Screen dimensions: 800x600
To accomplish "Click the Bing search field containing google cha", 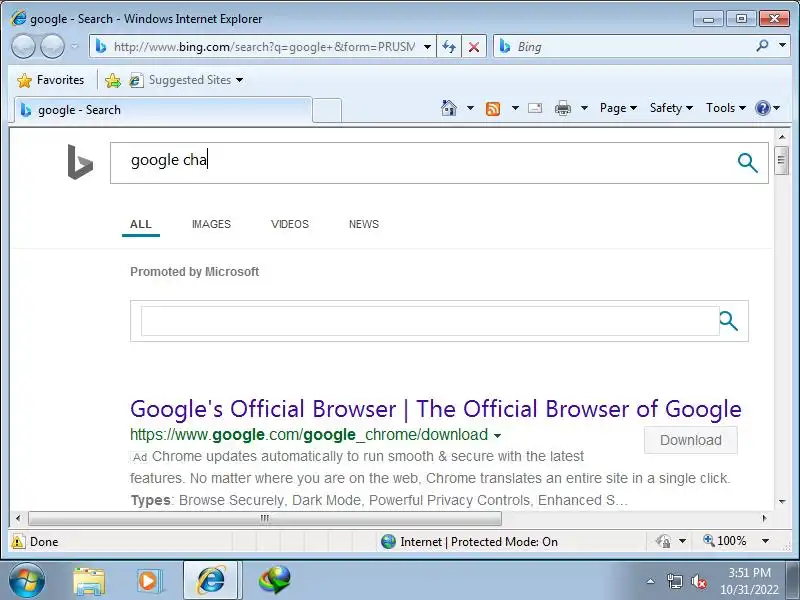I will coord(423,163).
